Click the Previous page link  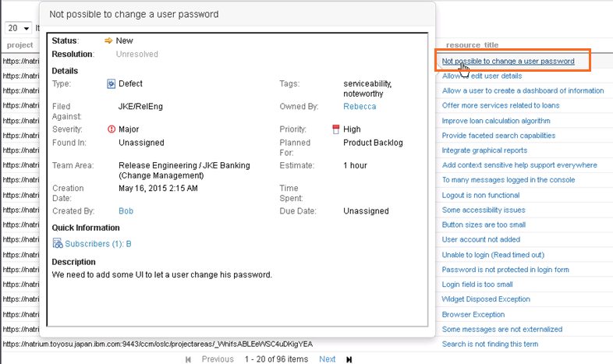(x=218, y=359)
